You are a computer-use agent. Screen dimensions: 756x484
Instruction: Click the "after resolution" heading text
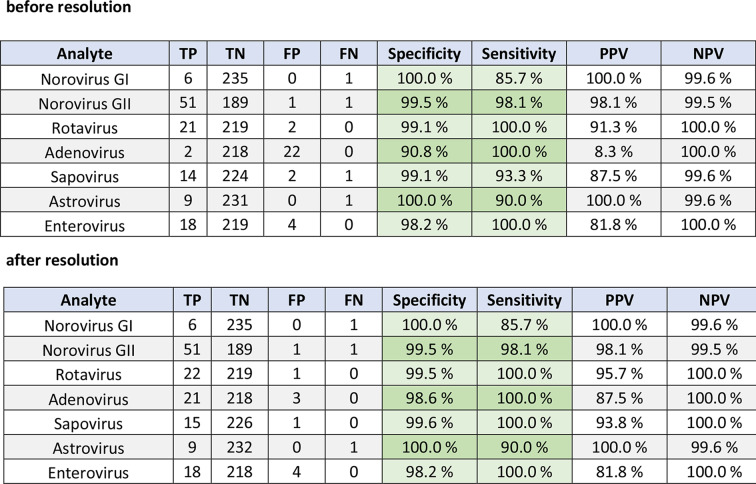click(62, 260)
